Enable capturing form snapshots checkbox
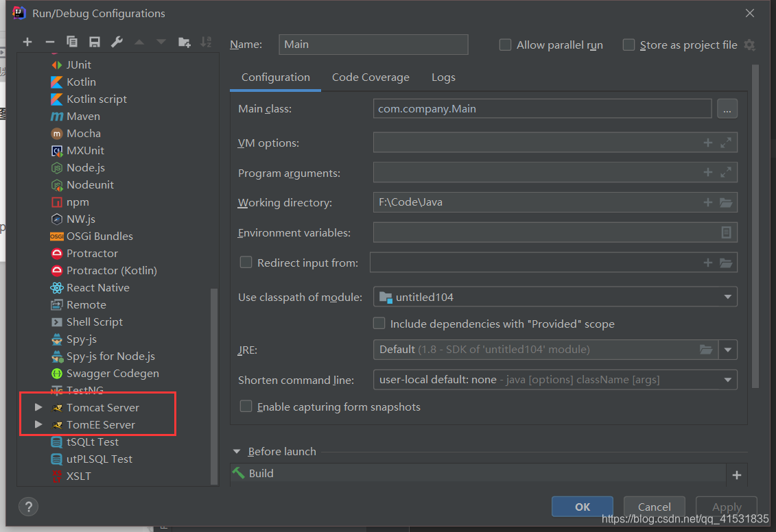The width and height of the screenshot is (776, 532). [246, 407]
